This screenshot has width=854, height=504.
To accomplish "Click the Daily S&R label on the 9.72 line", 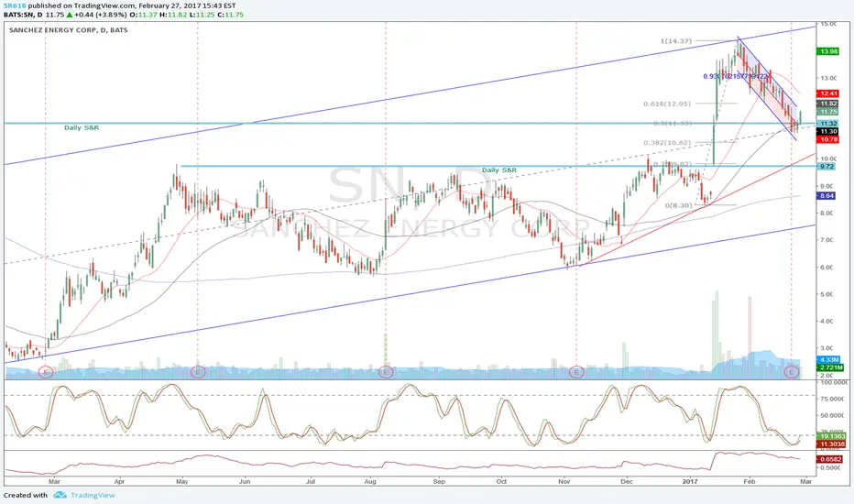I will pos(499,170).
